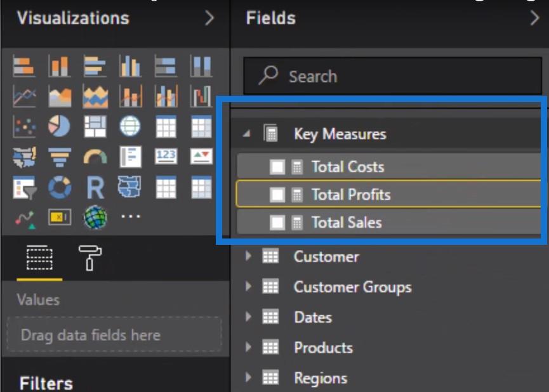
Task: Choose the pie chart visual
Action: (60, 126)
